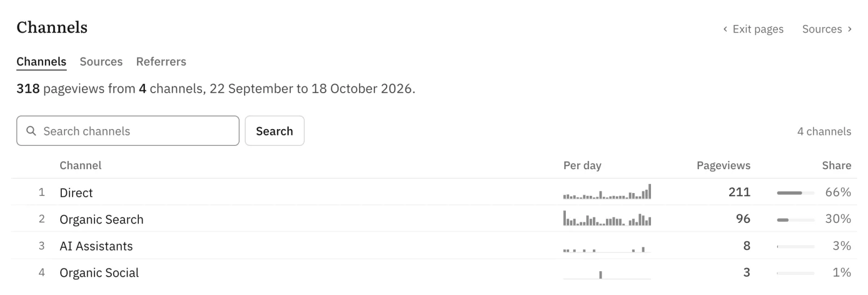Click the Search button
868x295 pixels.
coord(275,131)
